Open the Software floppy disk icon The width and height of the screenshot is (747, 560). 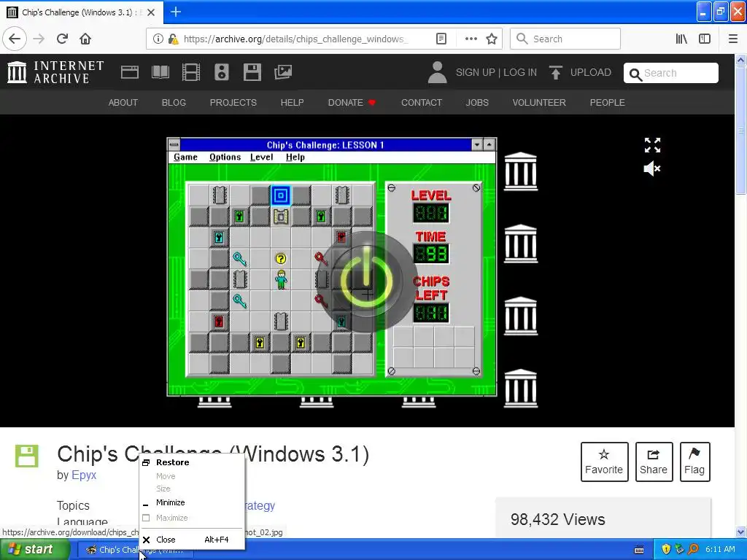(252, 72)
